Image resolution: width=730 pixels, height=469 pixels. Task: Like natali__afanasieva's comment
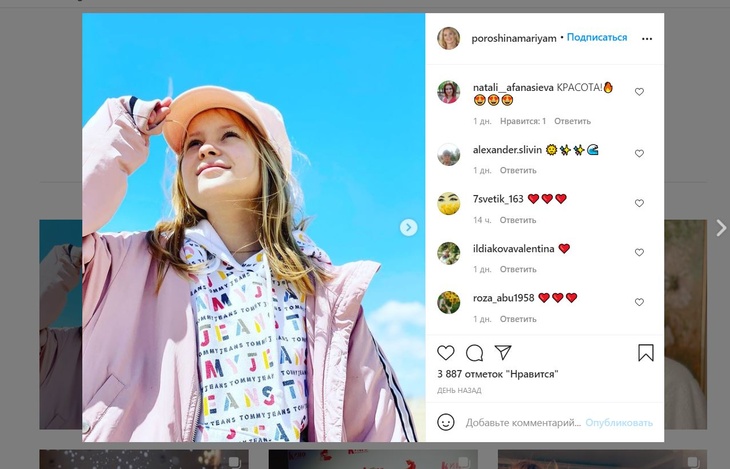pos(639,92)
